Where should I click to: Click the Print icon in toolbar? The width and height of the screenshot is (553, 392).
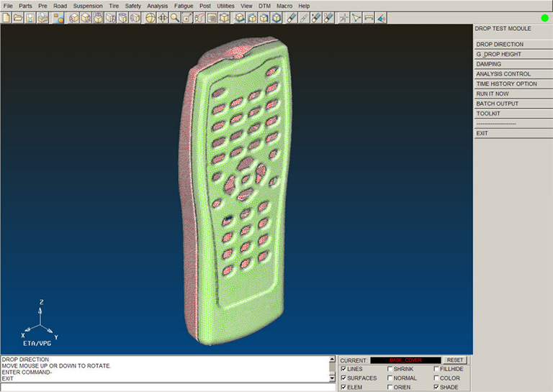coord(42,17)
